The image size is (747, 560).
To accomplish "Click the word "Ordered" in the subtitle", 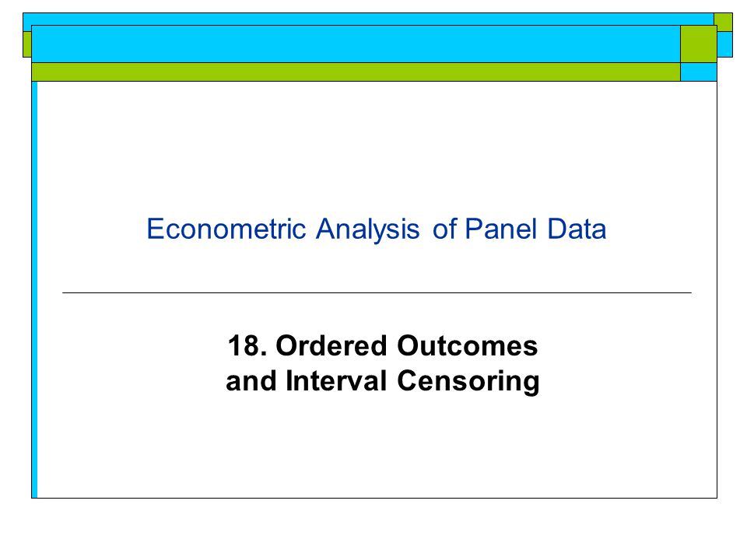I will [x=331, y=345].
